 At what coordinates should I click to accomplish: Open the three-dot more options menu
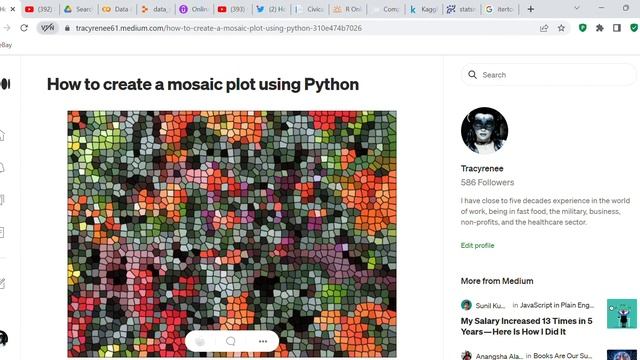[x=263, y=341]
